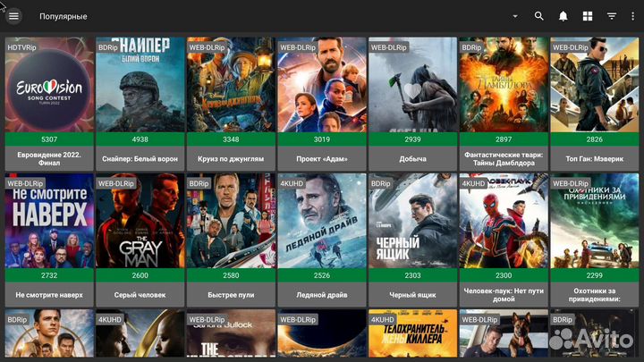Open the hamburger navigation menu
This screenshot has height=362, width=644.
(13, 16)
